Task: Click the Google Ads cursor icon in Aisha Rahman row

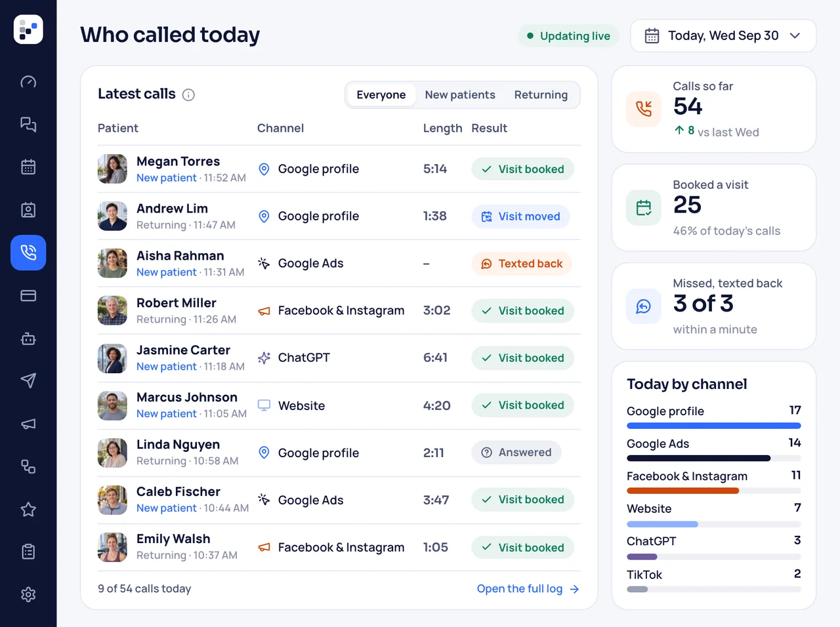Action: 264,264
